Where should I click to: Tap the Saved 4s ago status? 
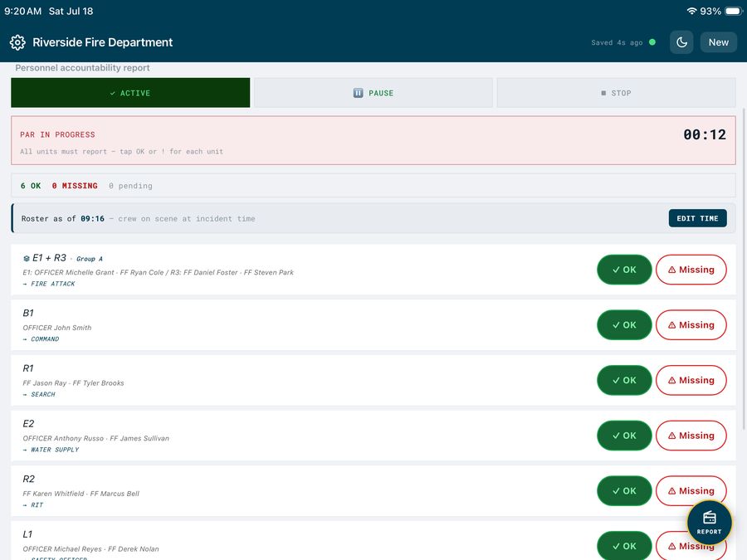[x=617, y=42]
